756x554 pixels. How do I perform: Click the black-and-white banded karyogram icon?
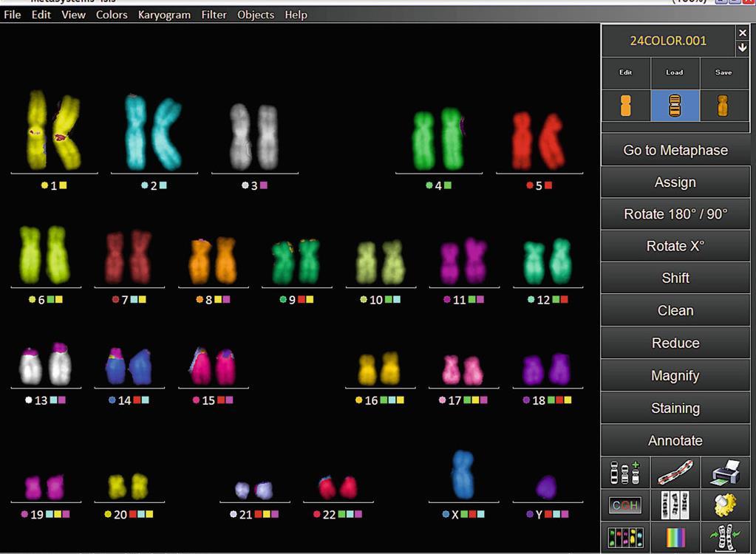click(675, 505)
